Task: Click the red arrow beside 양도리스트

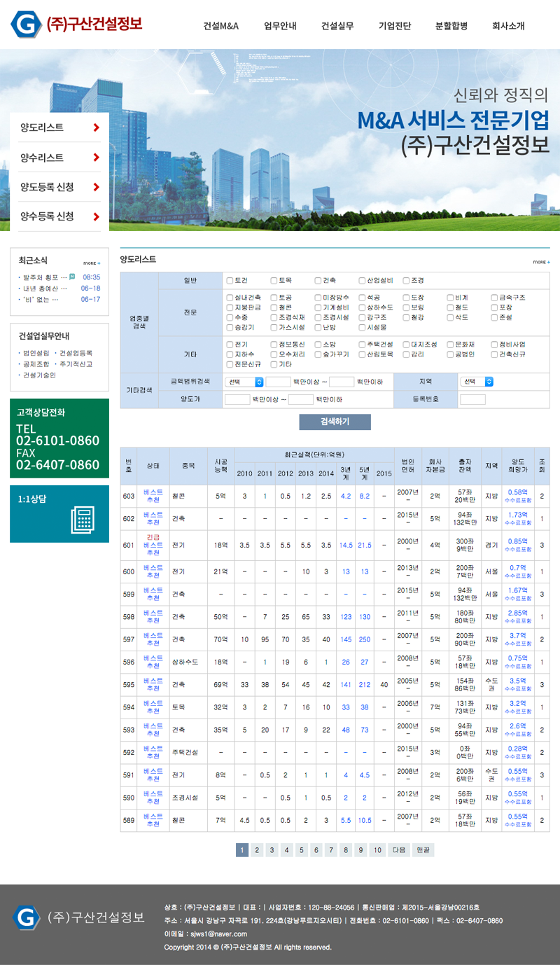Action: (x=96, y=127)
